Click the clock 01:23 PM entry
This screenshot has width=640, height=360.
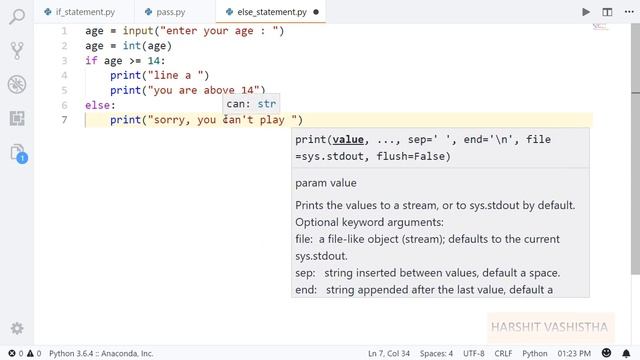click(x=574, y=353)
